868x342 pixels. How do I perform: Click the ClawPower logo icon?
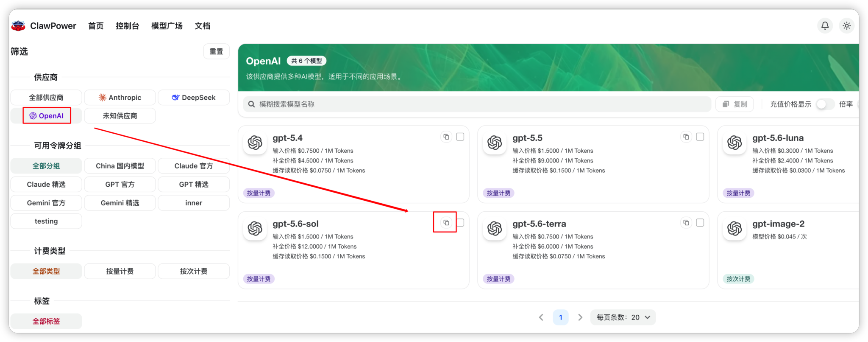[18, 26]
